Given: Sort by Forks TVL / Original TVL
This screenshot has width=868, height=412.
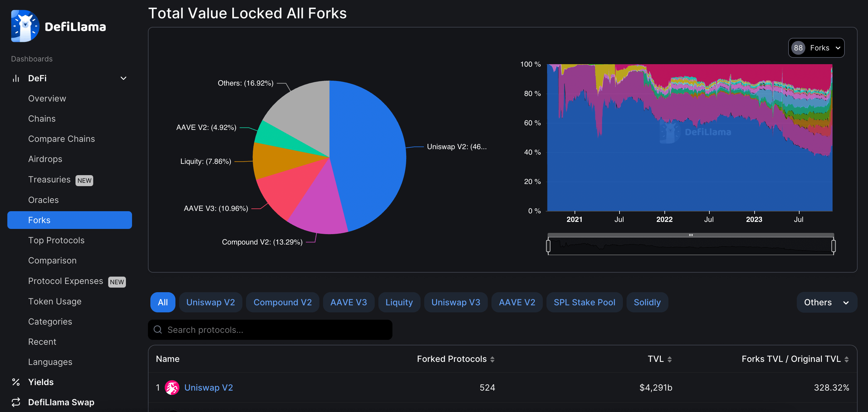Looking at the screenshot, I should [846, 359].
